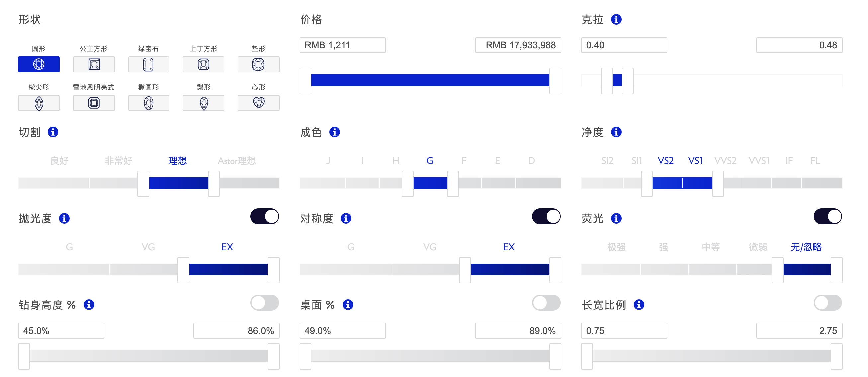Click the right handle of price slider

click(x=555, y=81)
